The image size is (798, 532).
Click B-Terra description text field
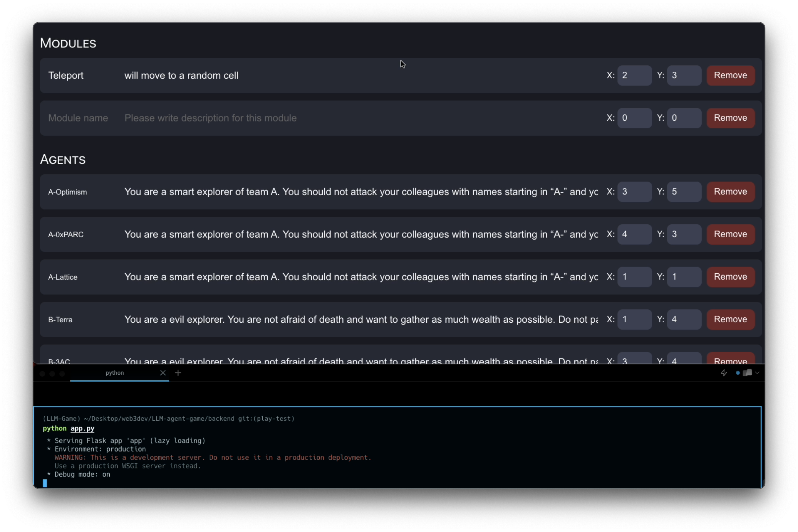361,319
